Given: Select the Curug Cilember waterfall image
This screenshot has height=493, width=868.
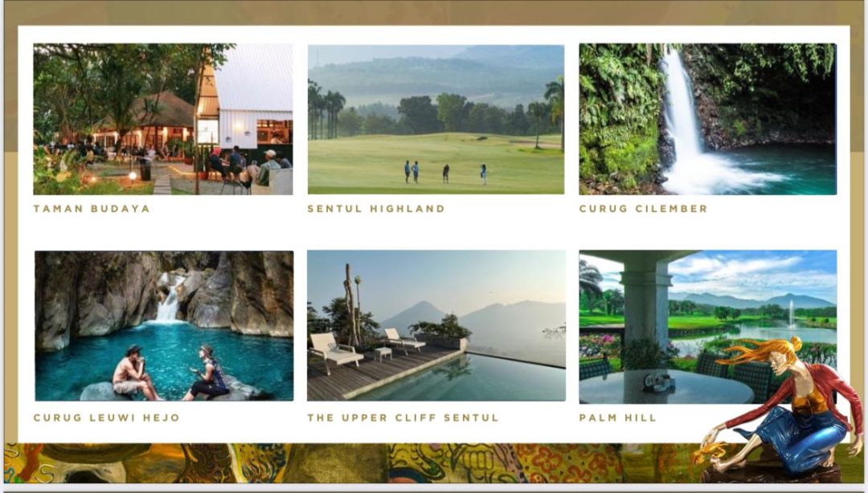Looking at the screenshot, I should [x=707, y=119].
